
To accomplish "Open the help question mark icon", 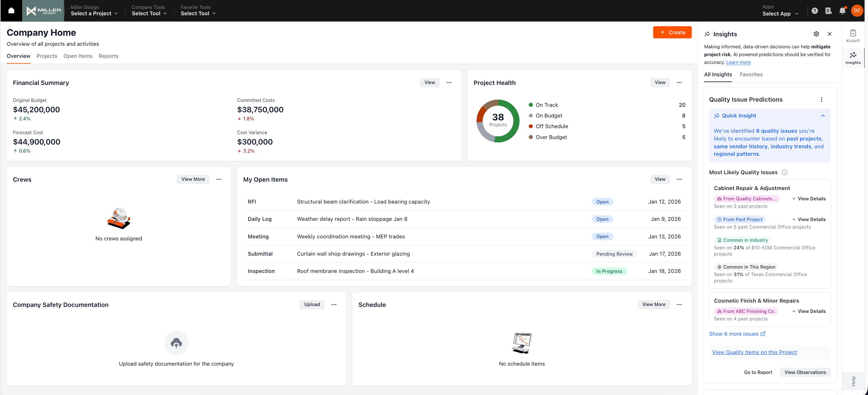I will (814, 11).
